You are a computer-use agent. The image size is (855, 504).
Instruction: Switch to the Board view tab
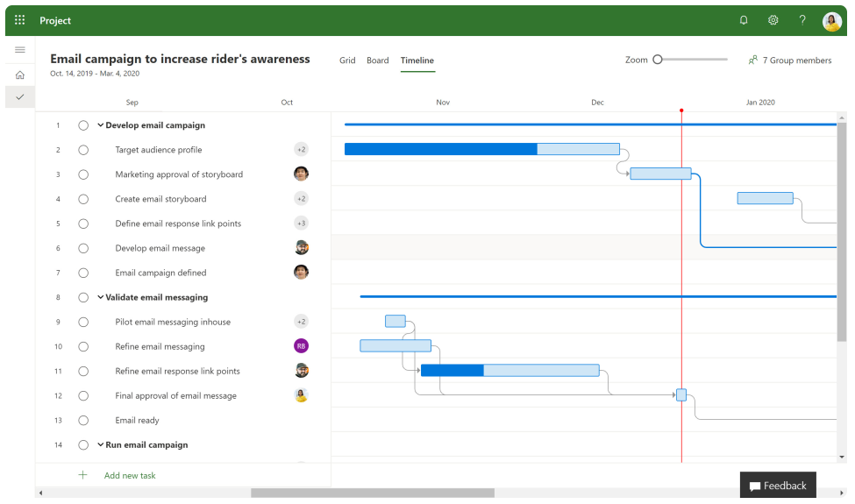(377, 60)
